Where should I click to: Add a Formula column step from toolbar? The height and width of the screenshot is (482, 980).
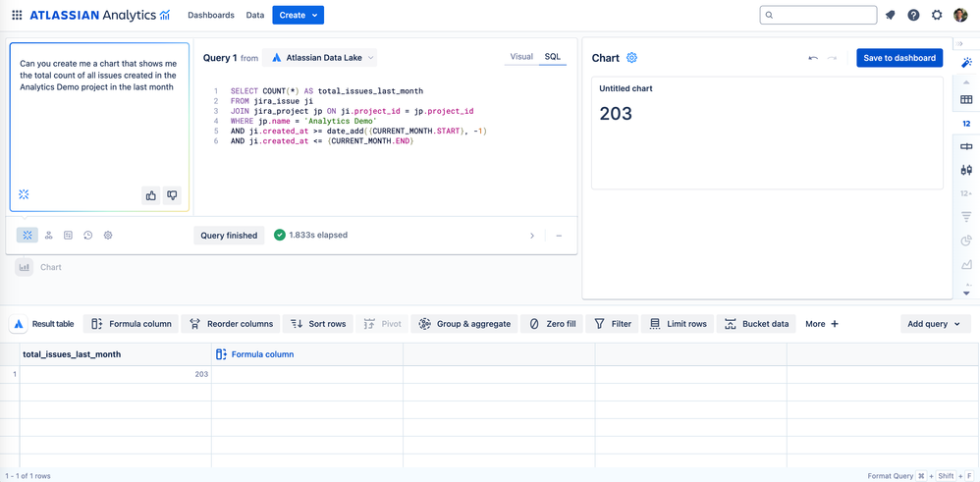click(132, 324)
